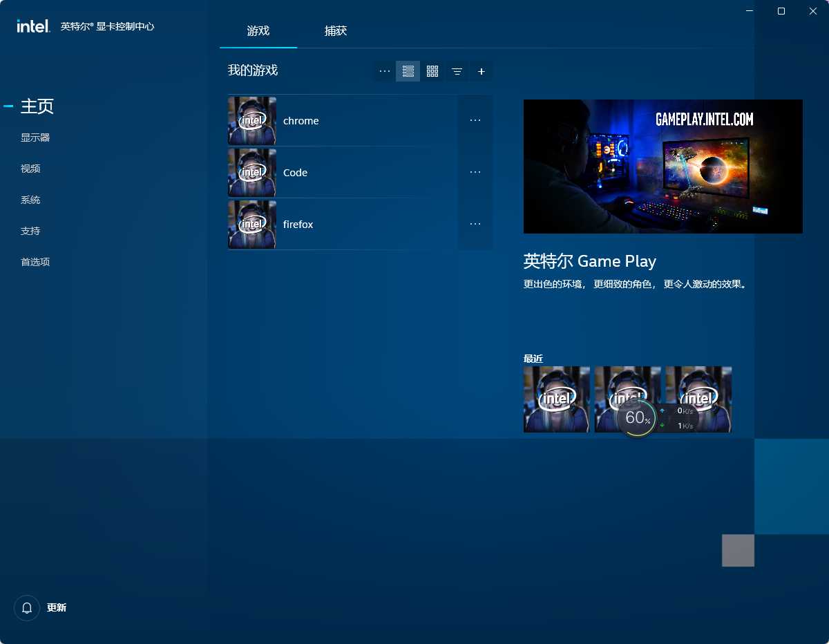Screen dimensions: 829x644
Task: Open the options menu for Code
Action: [x=475, y=172]
